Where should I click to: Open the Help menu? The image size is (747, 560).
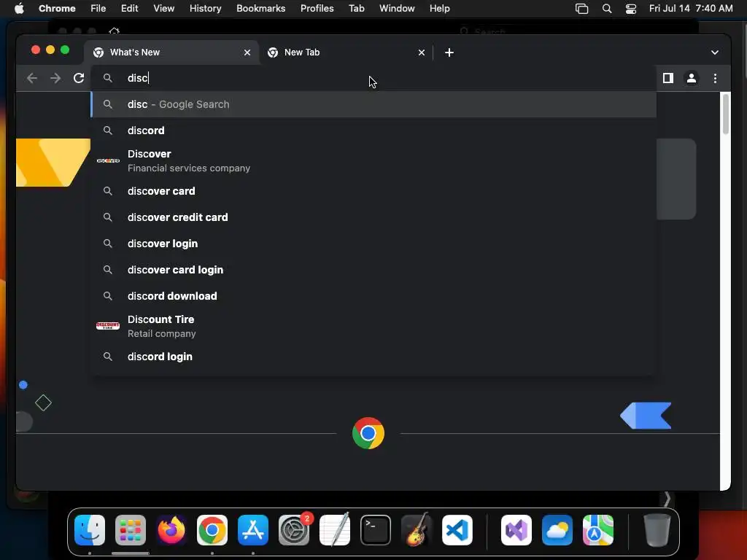(439, 9)
